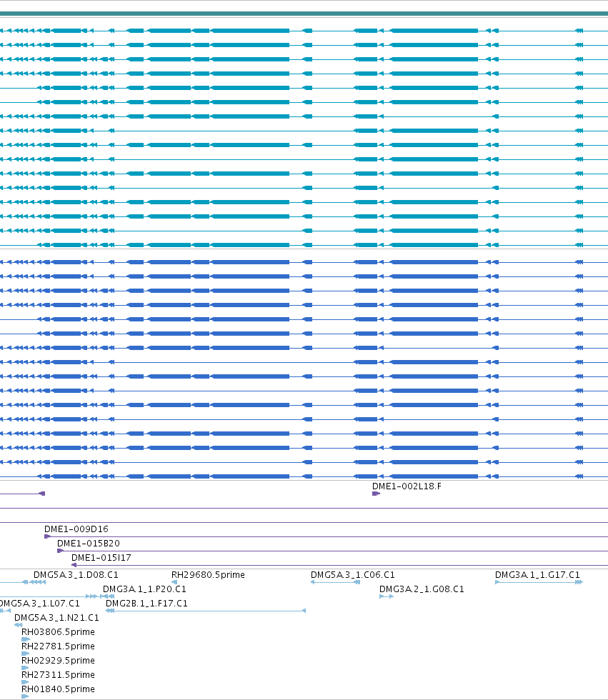The width and height of the screenshot is (608, 700).
Task: Click the RH02929.5prime label
Action: [x=58, y=660]
